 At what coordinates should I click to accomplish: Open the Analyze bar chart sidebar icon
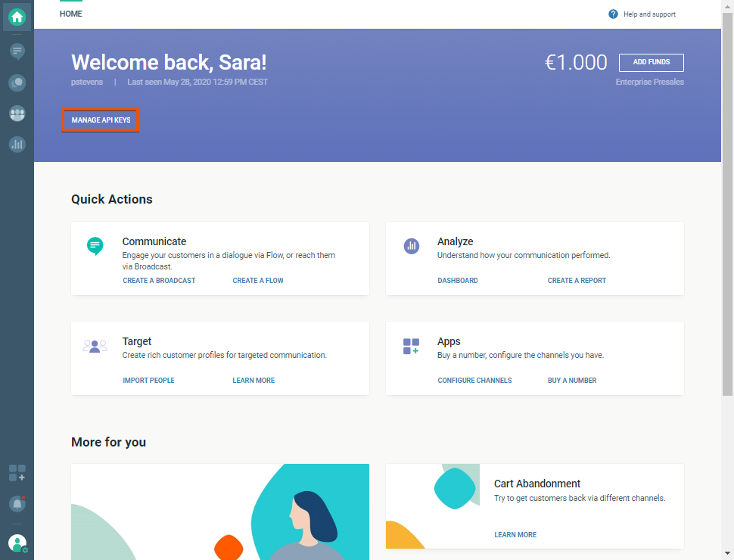coord(17,144)
